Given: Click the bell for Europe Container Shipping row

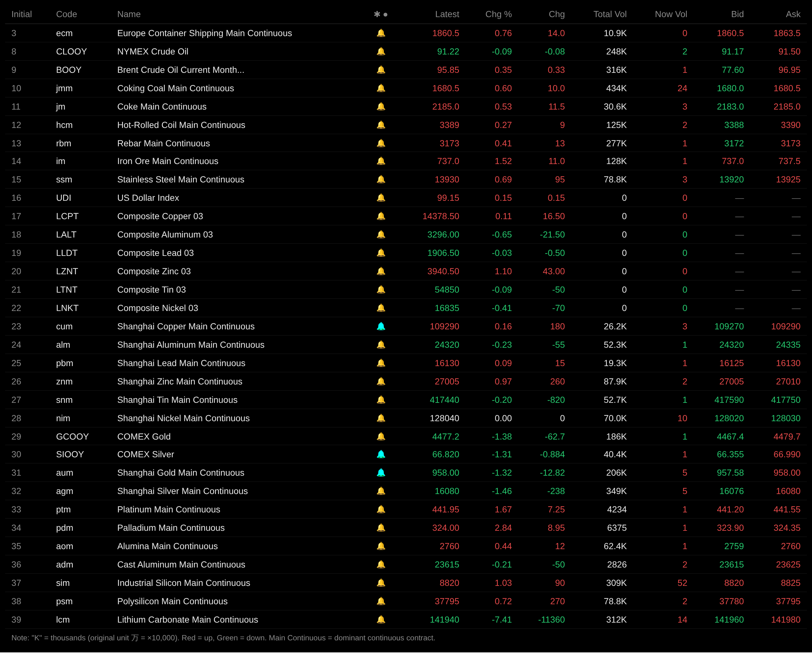Looking at the screenshot, I should click(x=381, y=33).
